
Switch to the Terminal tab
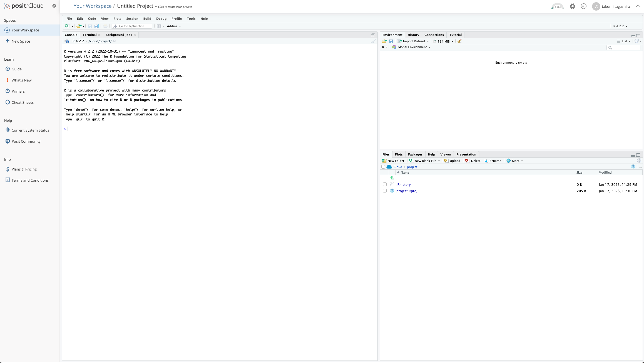coord(89,35)
